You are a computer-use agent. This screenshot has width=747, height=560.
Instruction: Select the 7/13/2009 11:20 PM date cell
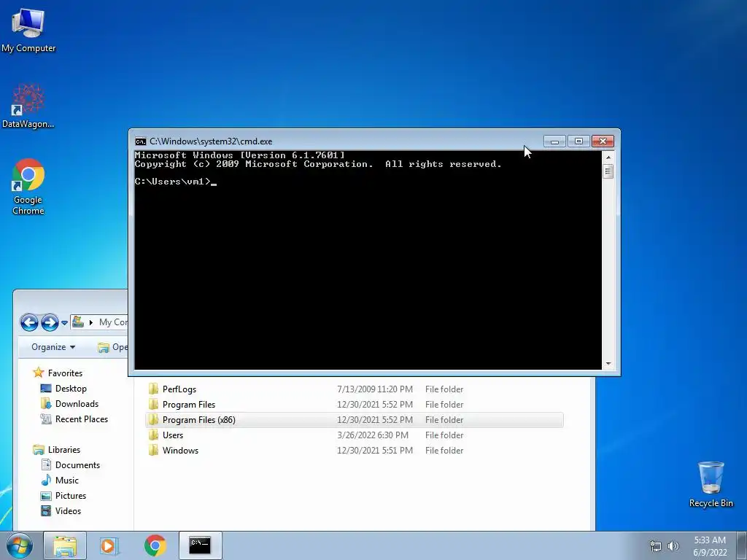[375, 389]
